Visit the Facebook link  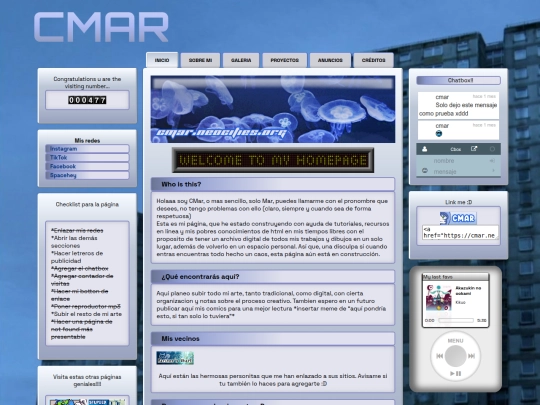pyautogui.click(x=87, y=166)
